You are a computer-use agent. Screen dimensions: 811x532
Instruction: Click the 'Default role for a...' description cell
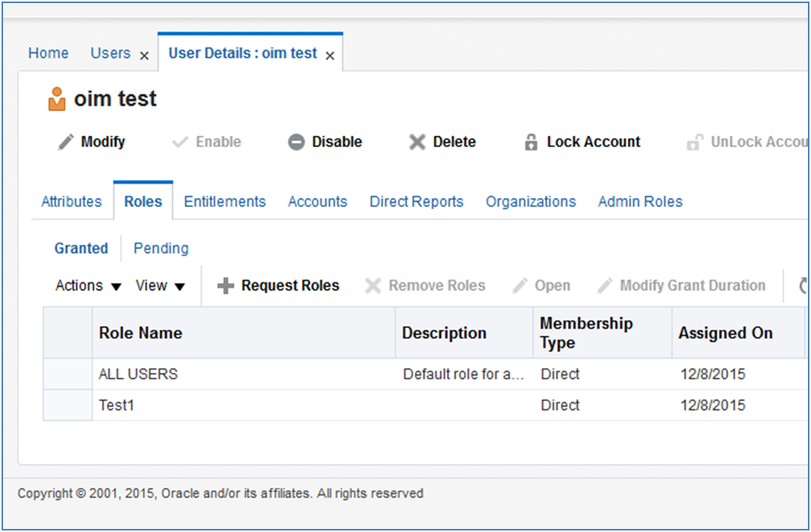pos(465,374)
